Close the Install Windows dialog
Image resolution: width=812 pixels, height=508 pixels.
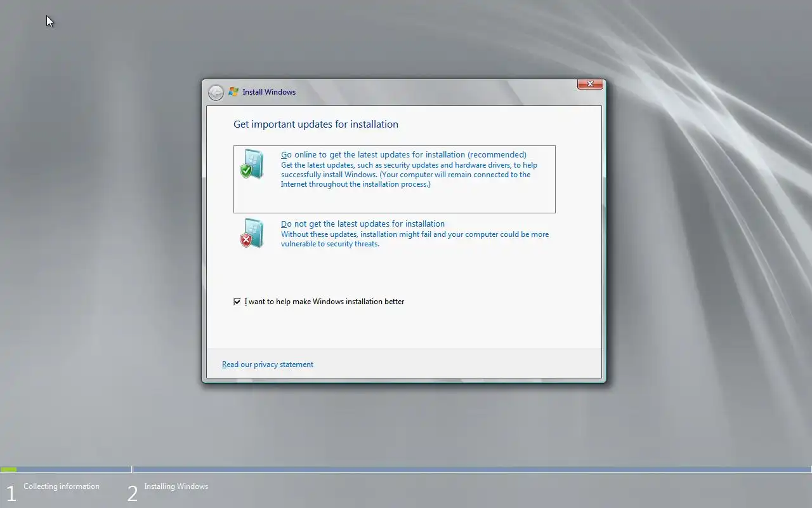pos(590,84)
